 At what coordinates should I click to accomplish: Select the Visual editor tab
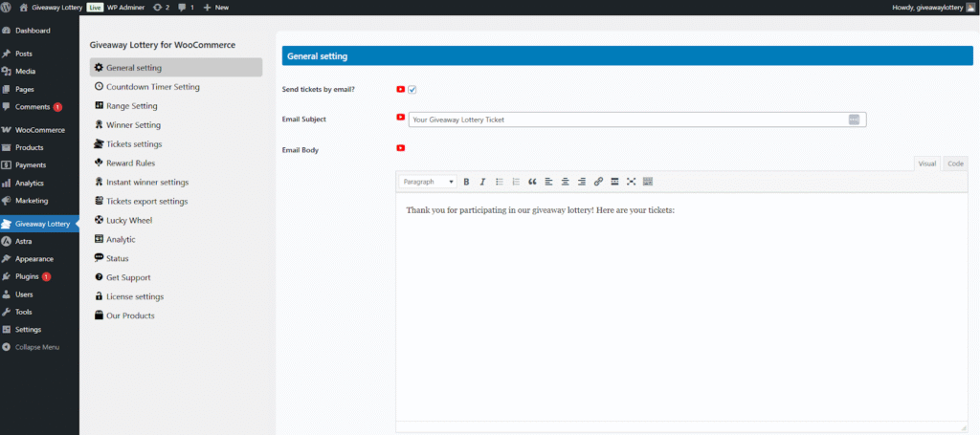[926, 163]
